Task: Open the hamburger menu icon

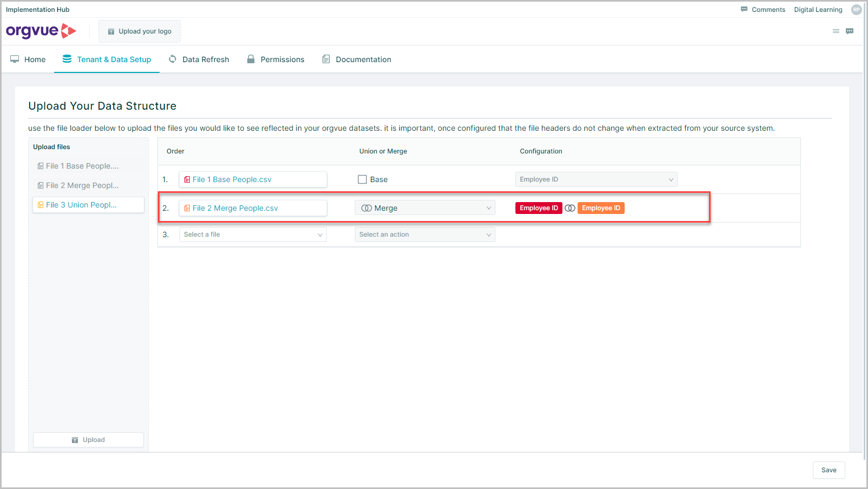Action: point(836,31)
